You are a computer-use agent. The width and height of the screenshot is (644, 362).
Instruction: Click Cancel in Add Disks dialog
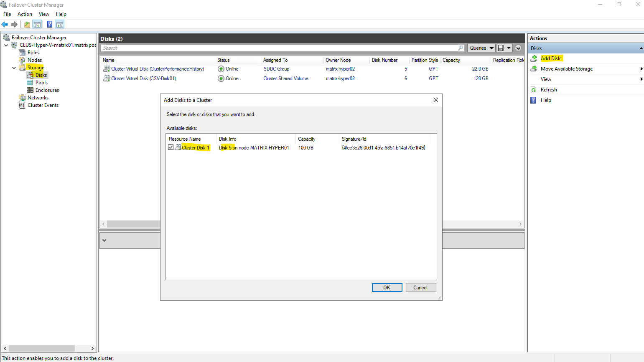(420, 288)
